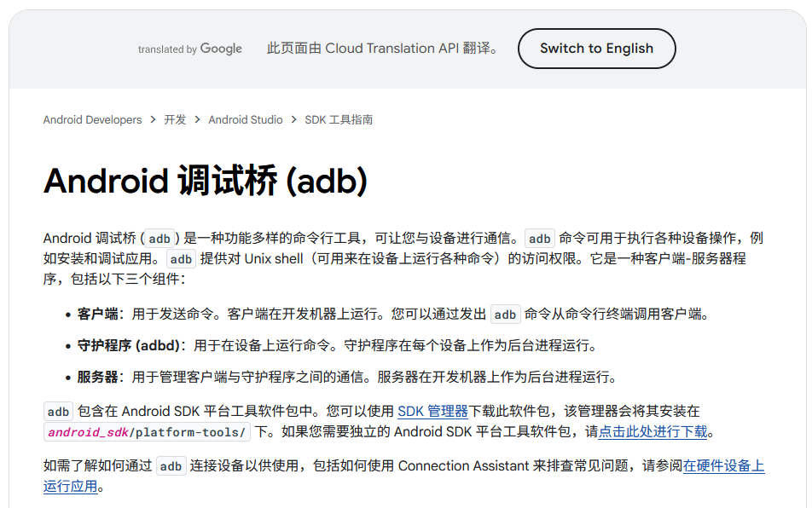Click the chevron right after 开发 breadcrumb

point(197,120)
